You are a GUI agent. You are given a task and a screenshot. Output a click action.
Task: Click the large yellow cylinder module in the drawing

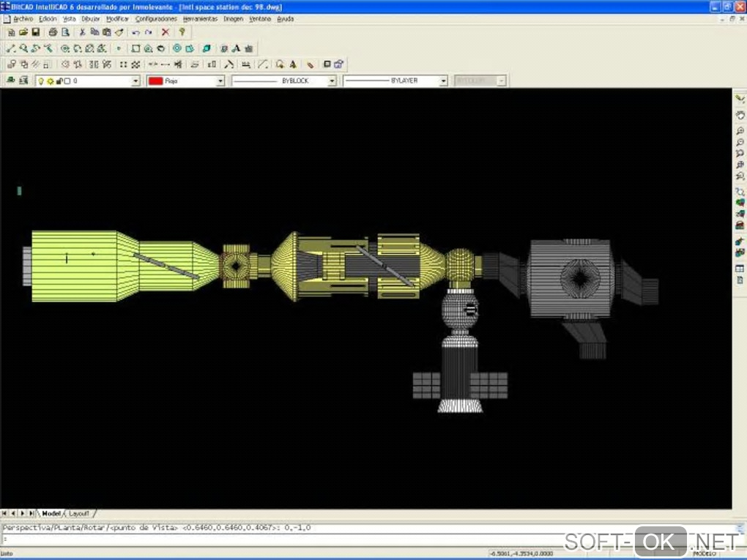74,266
